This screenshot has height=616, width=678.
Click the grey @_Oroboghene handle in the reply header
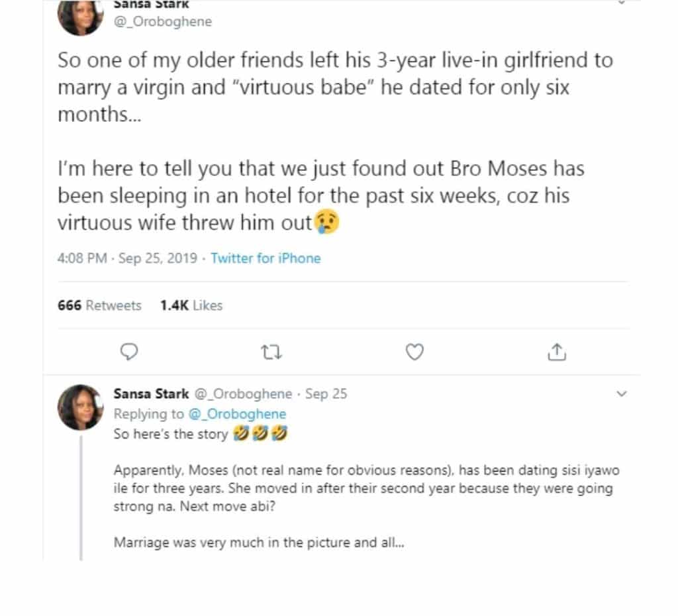click(x=242, y=394)
